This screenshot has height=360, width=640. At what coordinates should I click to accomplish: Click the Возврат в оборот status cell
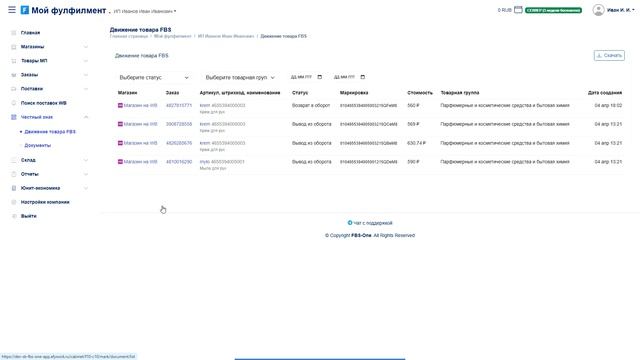pyautogui.click(x=311, y=105)
